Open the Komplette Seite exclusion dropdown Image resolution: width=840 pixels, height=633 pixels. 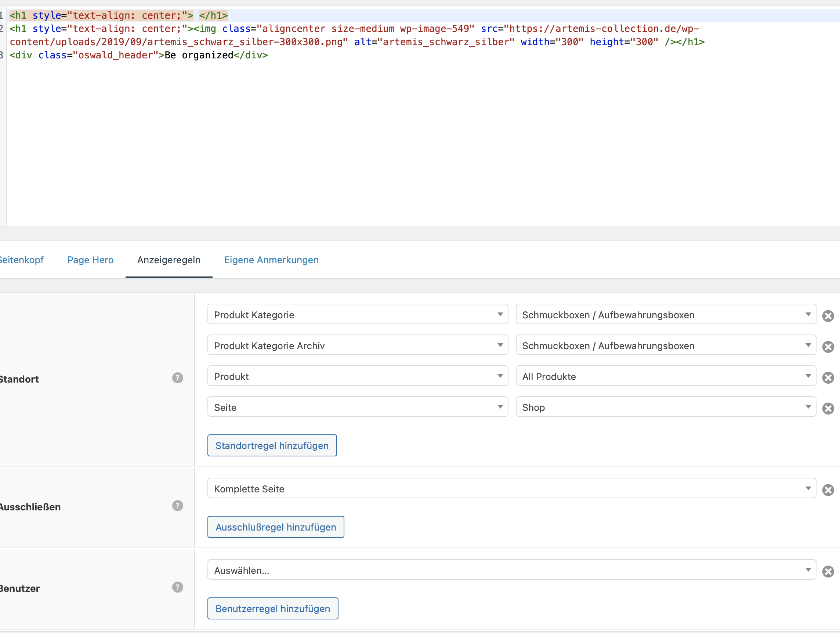[511, 488]
